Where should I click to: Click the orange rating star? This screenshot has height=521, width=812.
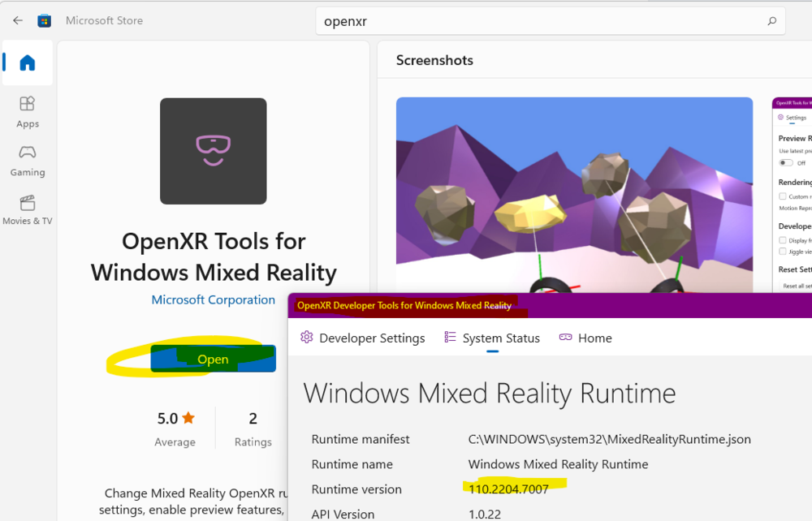pos(188,417)
